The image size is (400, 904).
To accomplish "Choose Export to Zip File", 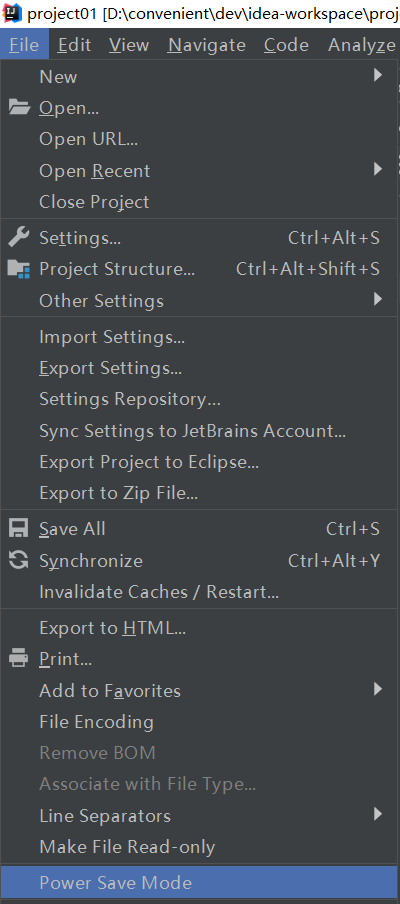I will pos(199,493).
